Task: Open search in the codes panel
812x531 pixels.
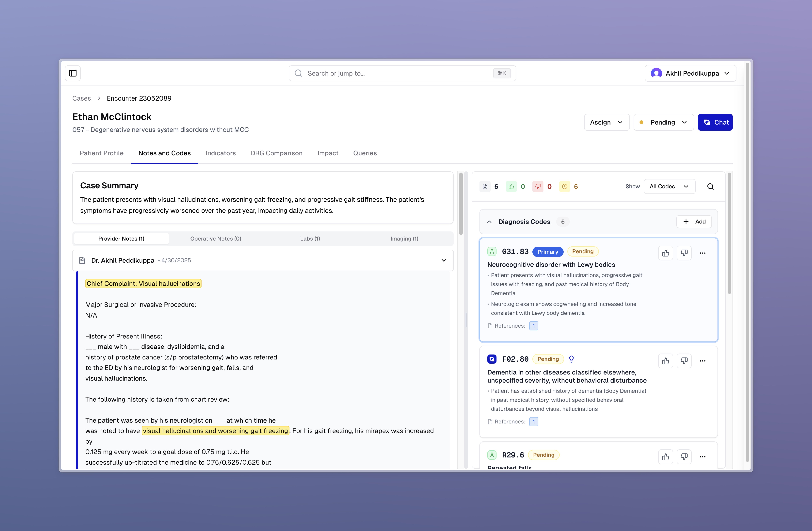Action: [x=711, y=187]
